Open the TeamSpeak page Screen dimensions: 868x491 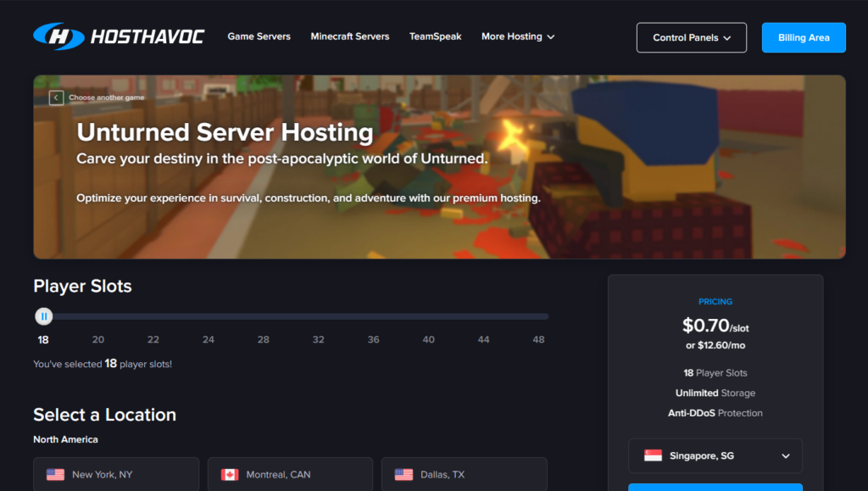(435, 36)
